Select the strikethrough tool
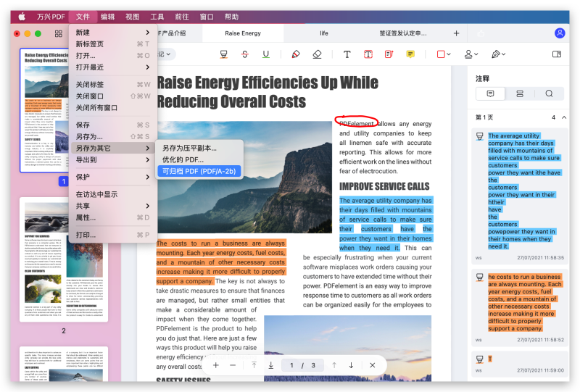 point(245,54)
